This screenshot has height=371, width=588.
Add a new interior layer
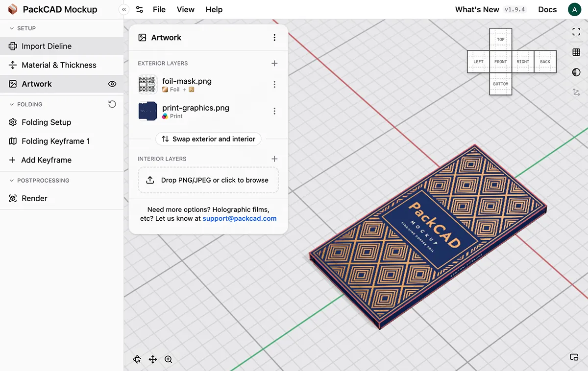coord(274,159)
